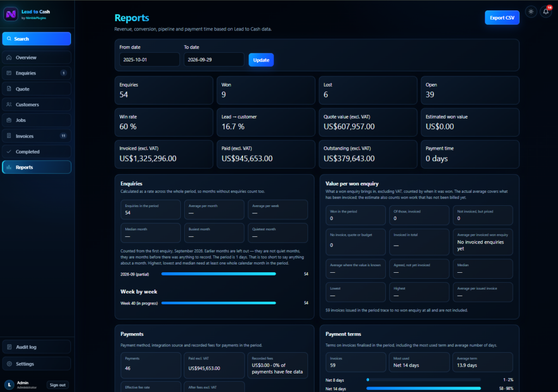
Task: Click the Most used Net 14 days tile
Action: pyautogui.click(x=419, y=362)
